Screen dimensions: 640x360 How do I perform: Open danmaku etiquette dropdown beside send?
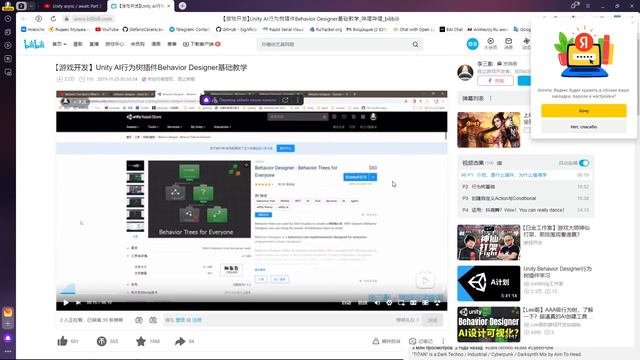[407, 320]
